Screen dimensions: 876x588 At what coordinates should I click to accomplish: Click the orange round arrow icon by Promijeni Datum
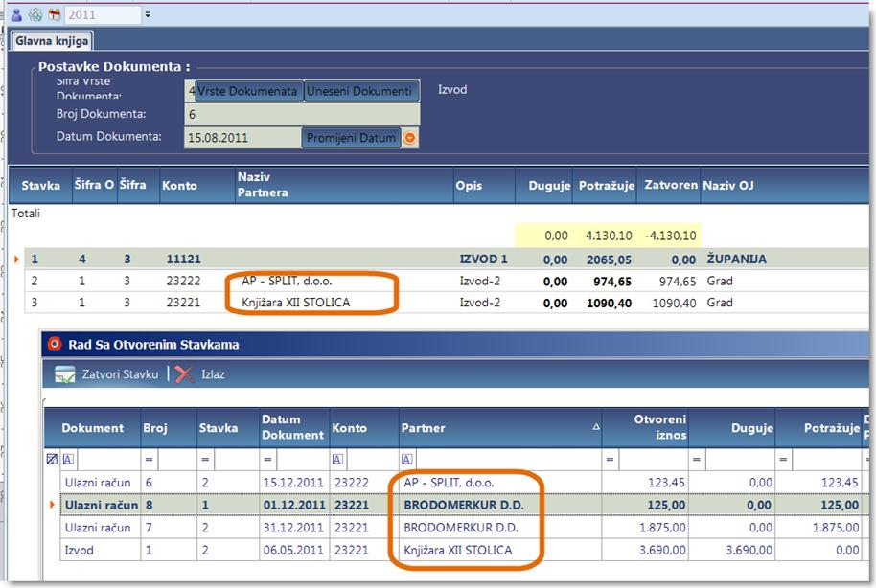pyautogui.click(x=409, y=138)
